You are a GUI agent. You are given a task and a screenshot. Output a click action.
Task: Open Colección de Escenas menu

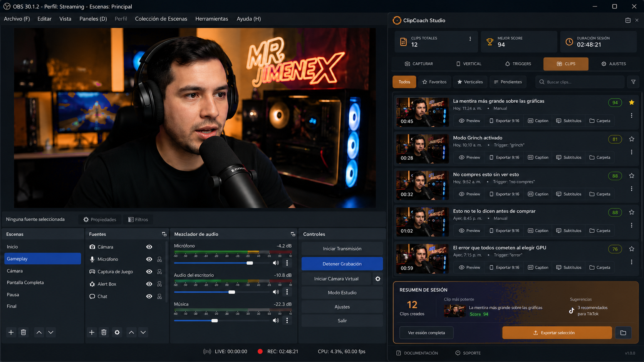click(x=161, y=19)
